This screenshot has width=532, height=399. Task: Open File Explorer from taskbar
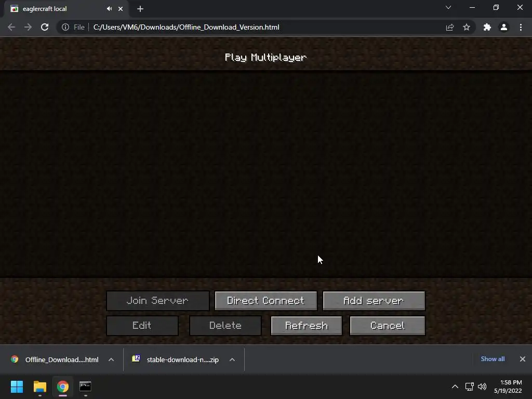(x=39, y=387)
